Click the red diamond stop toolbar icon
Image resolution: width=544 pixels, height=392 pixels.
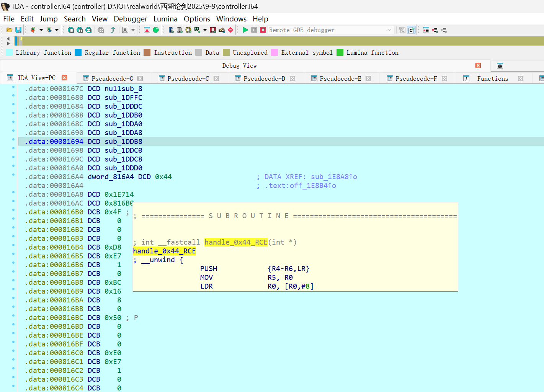click(x=230, y=30)
